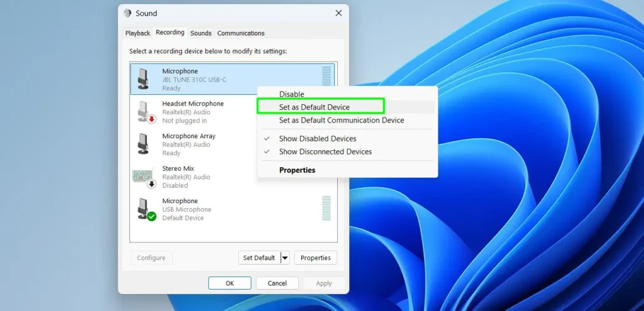Switch to the Playback tab

137,33
